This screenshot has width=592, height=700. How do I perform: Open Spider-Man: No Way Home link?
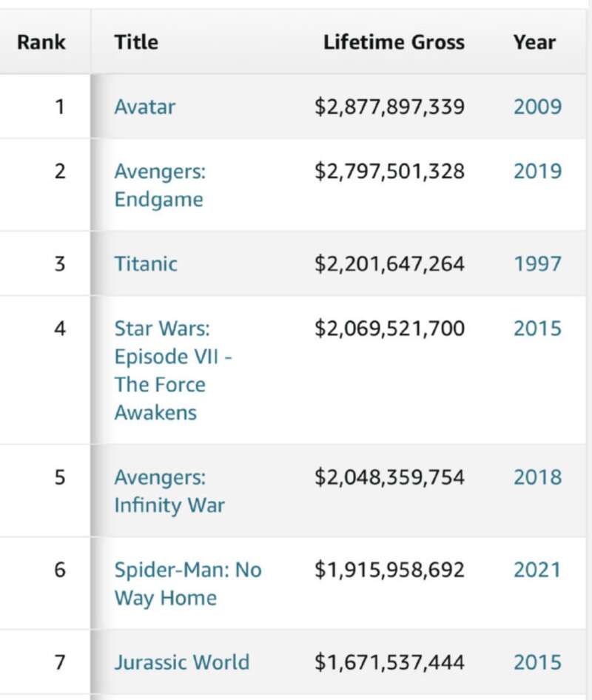pos(187,584)
